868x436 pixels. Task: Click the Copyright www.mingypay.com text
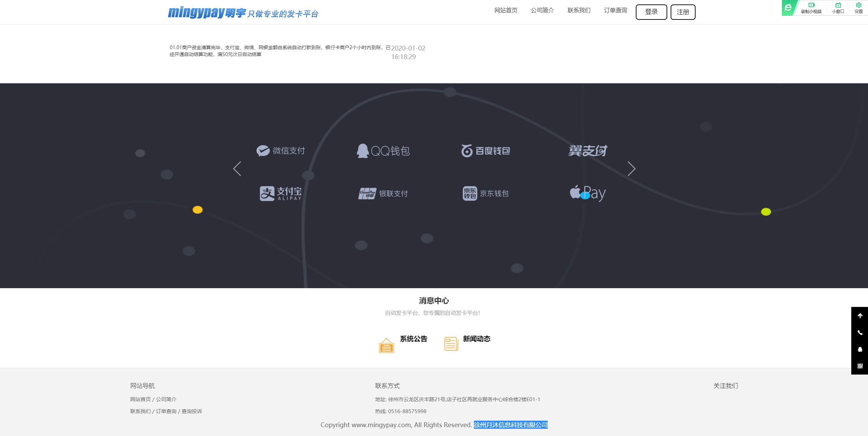click(x=396, y=425)
